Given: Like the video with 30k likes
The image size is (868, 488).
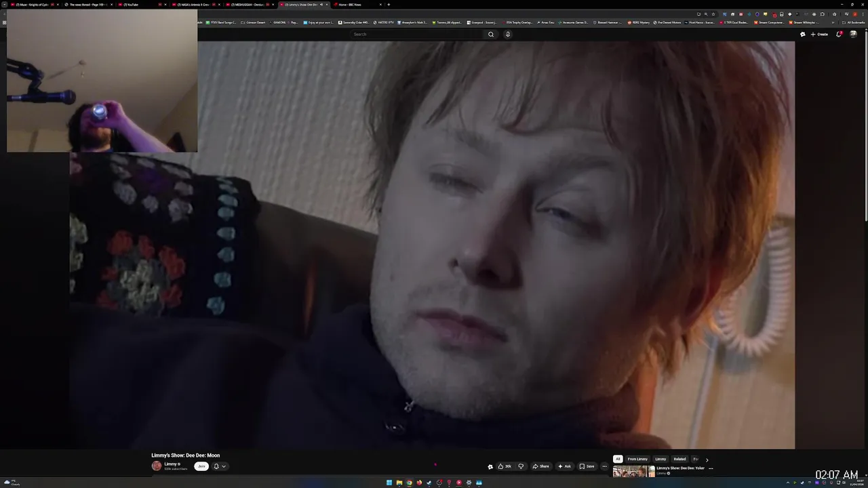Looking at the screenshot, I should [x=504, y=466].
